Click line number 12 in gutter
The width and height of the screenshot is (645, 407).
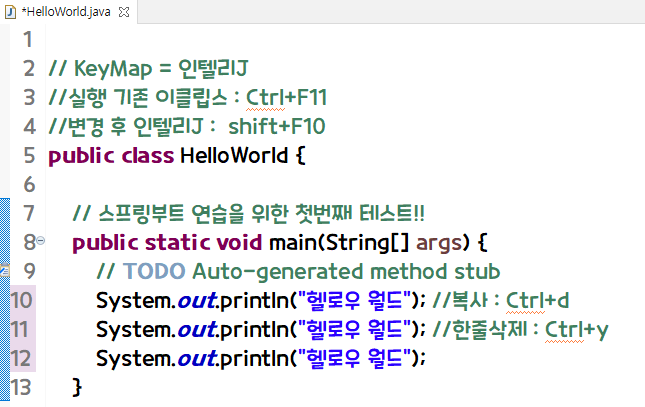click(x=21, y=358)
